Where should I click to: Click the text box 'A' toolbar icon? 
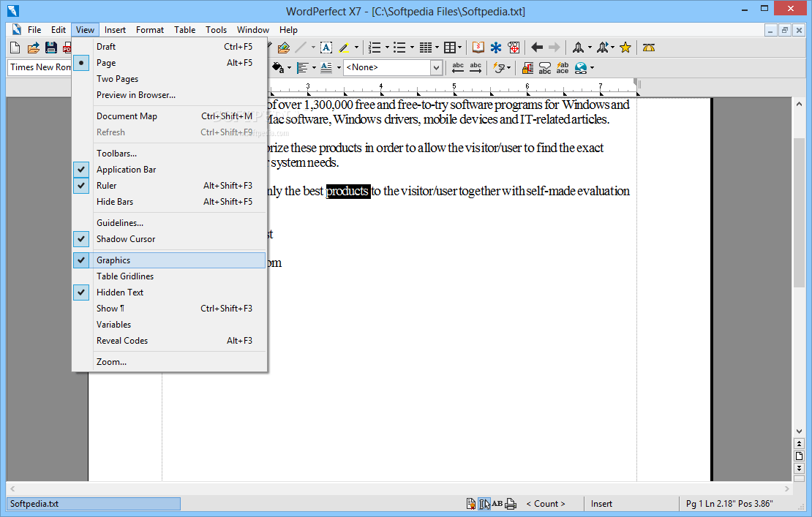pyautogui.click(x=326, y=48)
